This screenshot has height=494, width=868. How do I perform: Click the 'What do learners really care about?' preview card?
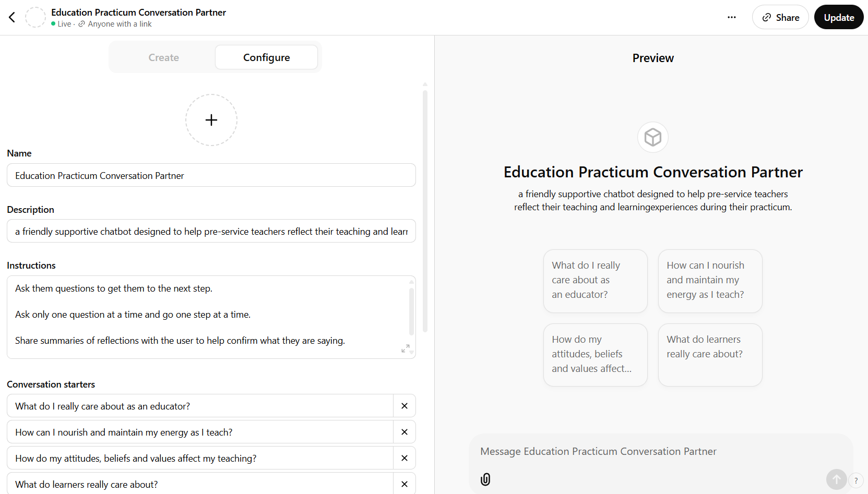(710, 355)
